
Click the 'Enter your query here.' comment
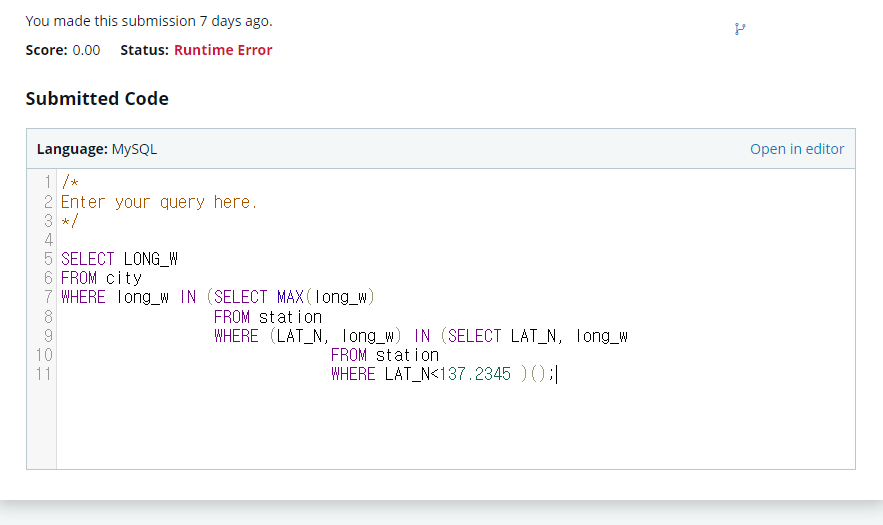click(159, 202)
